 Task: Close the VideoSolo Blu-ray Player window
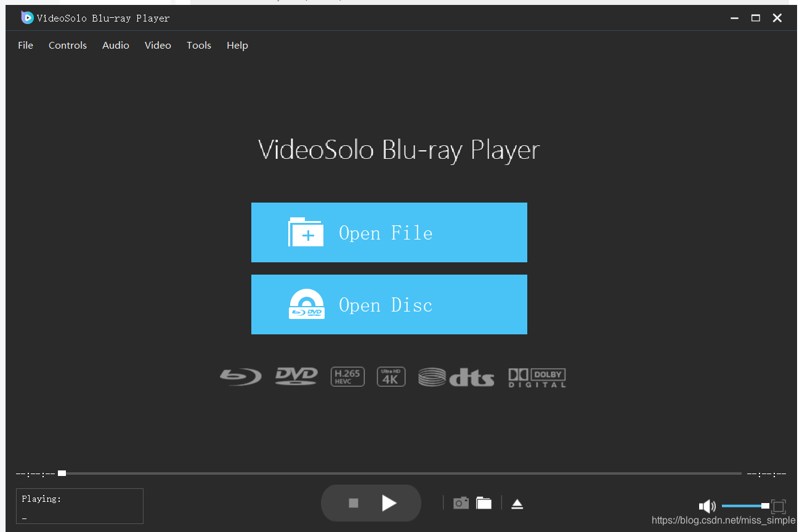(x=777, y=18)
